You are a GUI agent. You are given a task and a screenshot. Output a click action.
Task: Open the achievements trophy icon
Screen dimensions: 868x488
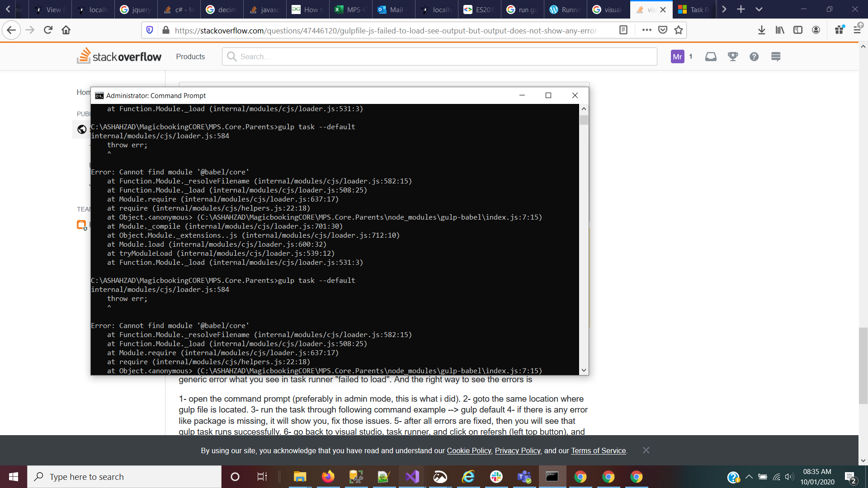[x=733, y=56]
